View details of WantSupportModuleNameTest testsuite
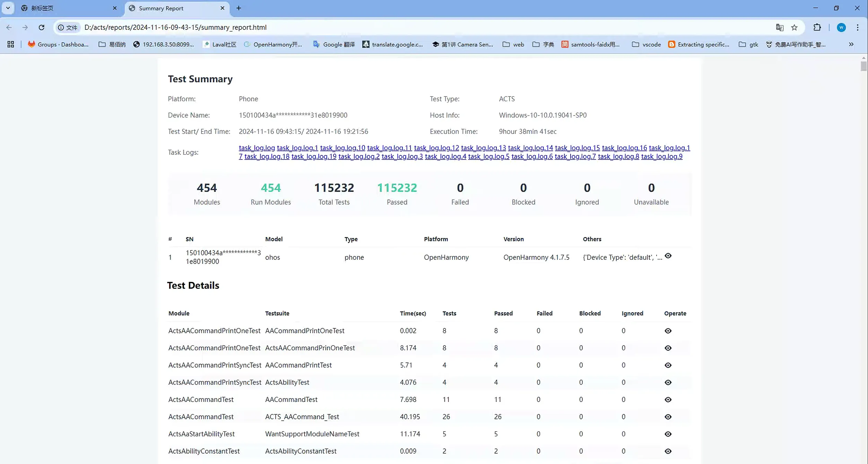 coord(668,434)
